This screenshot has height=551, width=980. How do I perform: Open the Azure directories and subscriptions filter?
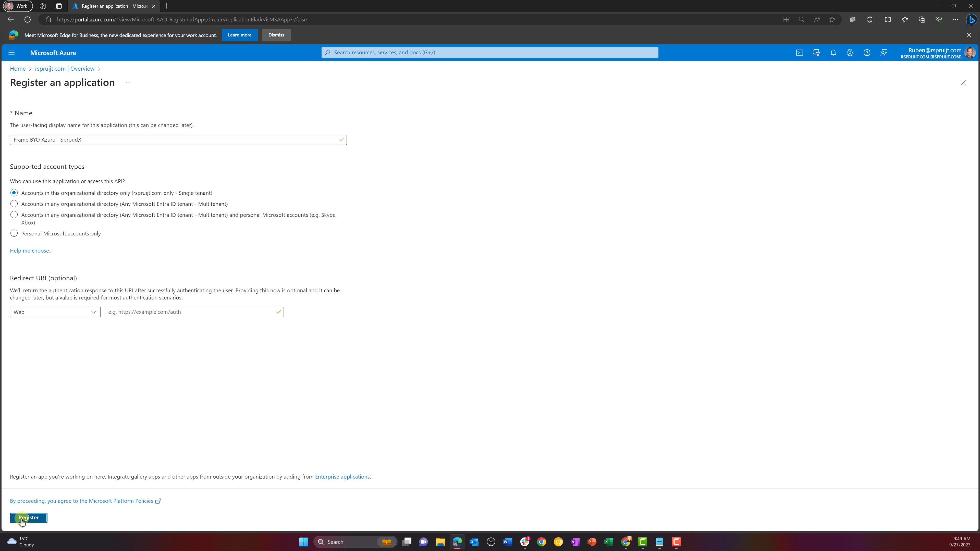(x=816, y=53)
